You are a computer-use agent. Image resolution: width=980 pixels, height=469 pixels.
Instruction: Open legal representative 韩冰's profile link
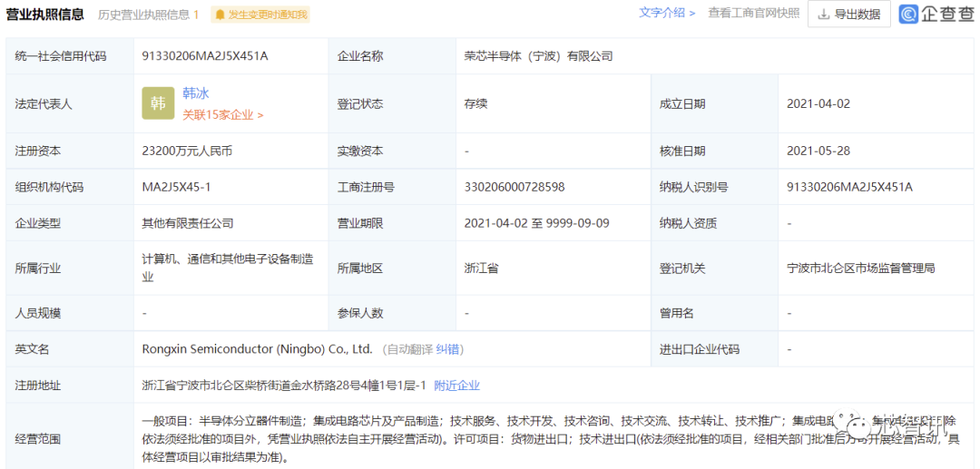[196, 93]
